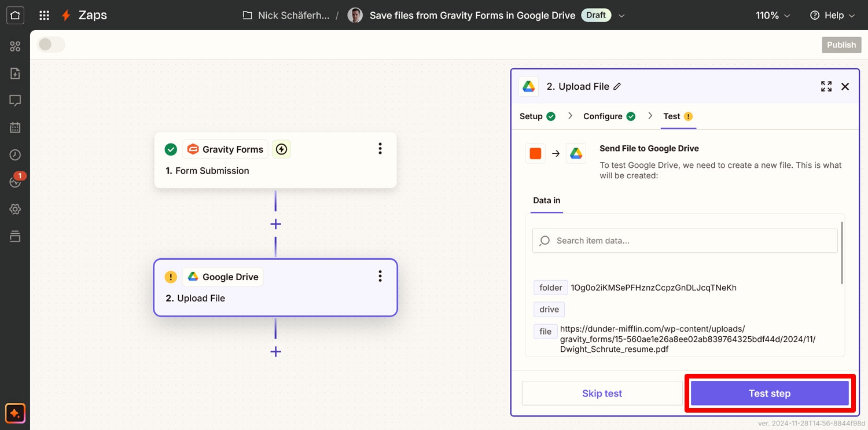The width and height of the screenshot is (868, 430).
Task: Open the settings gear in sidebar
Action: click(15, 209)
